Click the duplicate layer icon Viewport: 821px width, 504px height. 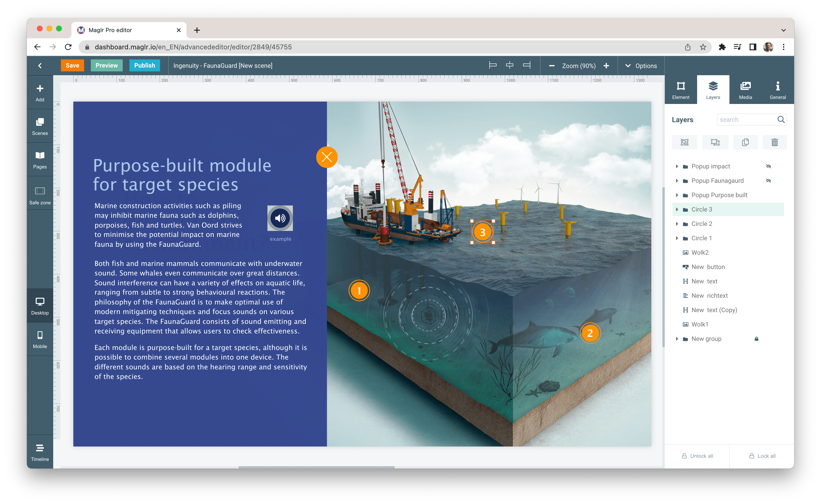[745, 142]
